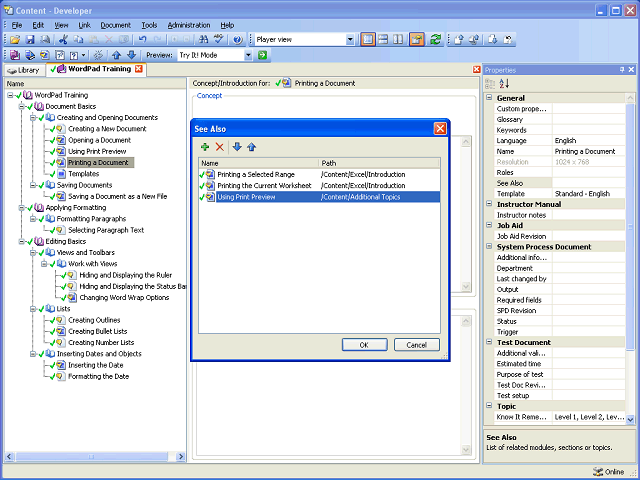
Task: Open the Document menu
Action: (116, 25)
